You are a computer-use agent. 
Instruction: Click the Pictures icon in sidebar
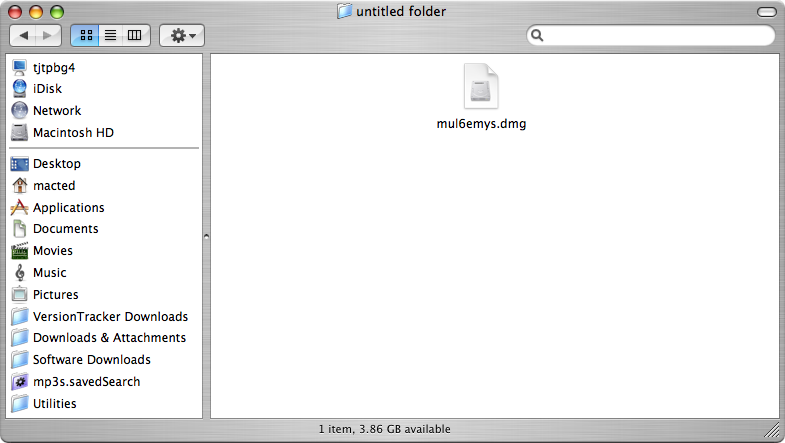19,294
